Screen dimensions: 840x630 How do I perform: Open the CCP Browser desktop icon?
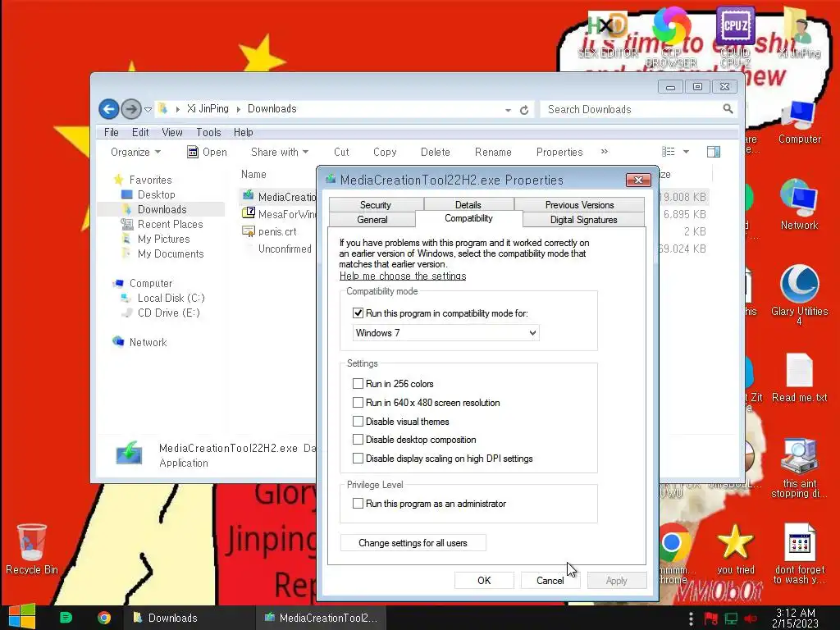click(x=671, y=36)
